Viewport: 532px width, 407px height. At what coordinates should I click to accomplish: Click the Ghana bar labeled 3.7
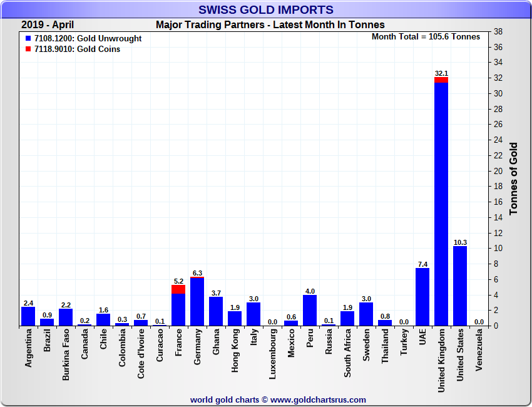tap(216, 311)
